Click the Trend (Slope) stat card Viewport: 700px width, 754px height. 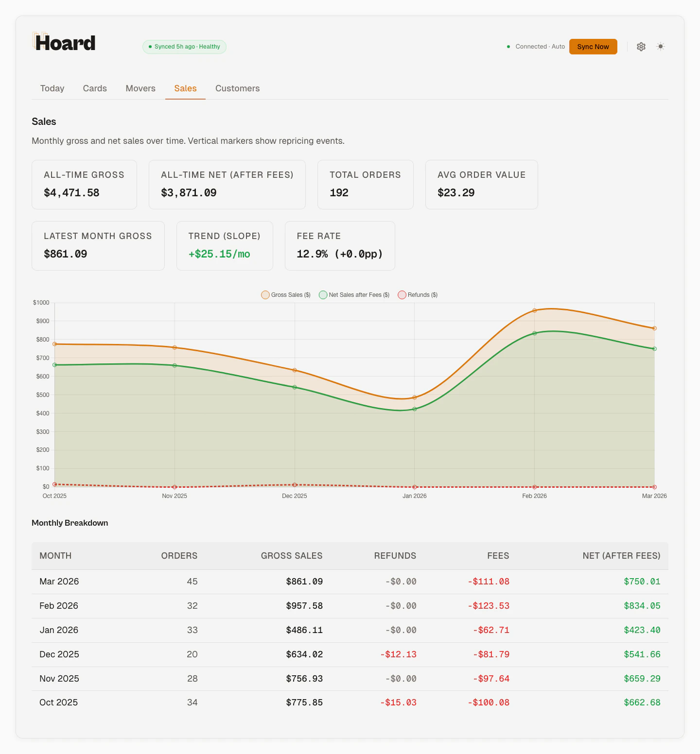pos(225,245)
